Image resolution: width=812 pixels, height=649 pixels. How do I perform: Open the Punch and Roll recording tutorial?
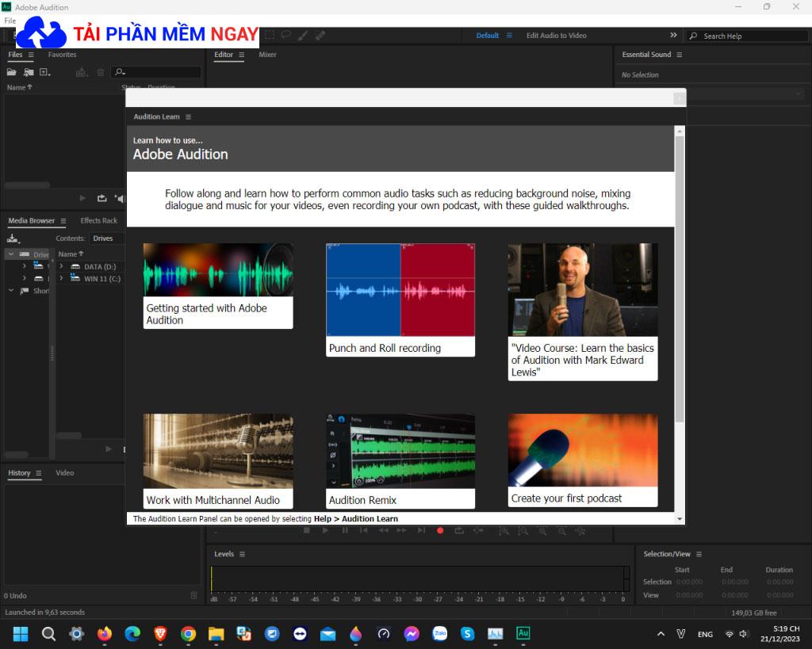(x=400, y=300)
